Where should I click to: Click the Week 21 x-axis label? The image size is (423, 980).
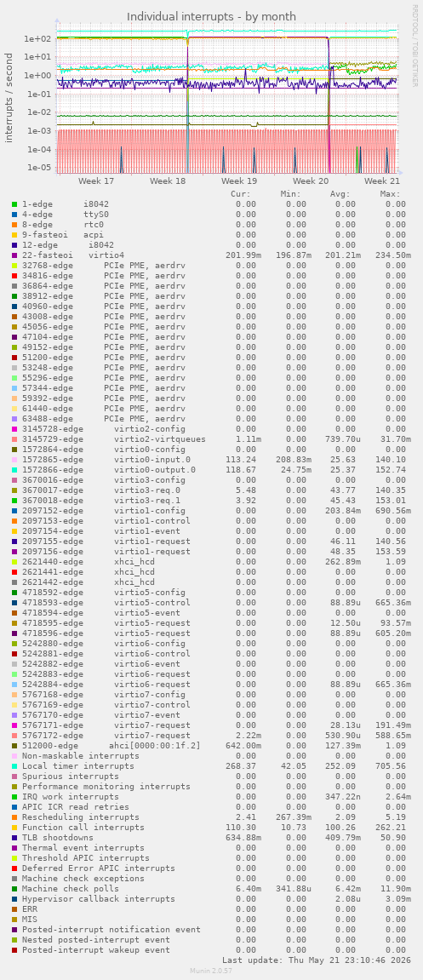coord(382,181)
